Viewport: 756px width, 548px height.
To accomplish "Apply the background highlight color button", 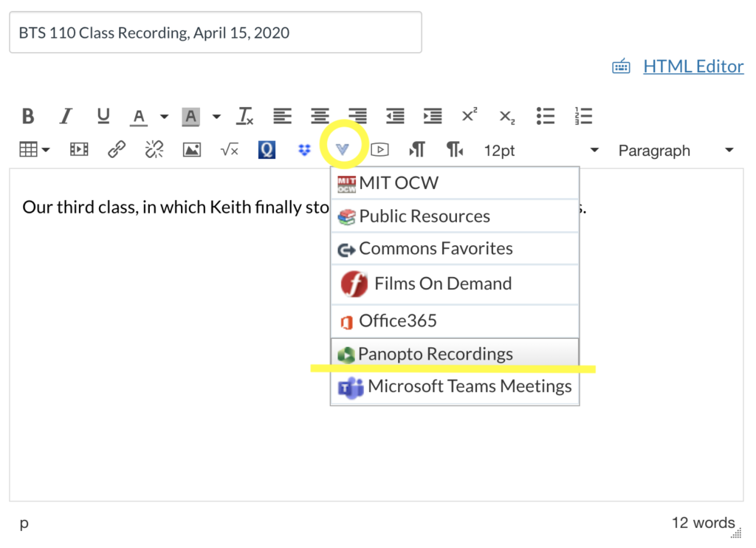I will tap(191, 117).
